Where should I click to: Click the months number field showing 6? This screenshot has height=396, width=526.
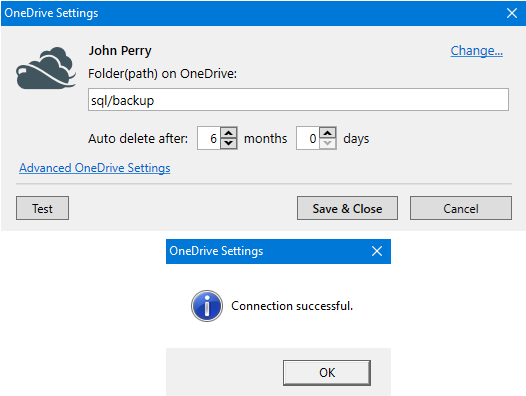coord(209,138)
